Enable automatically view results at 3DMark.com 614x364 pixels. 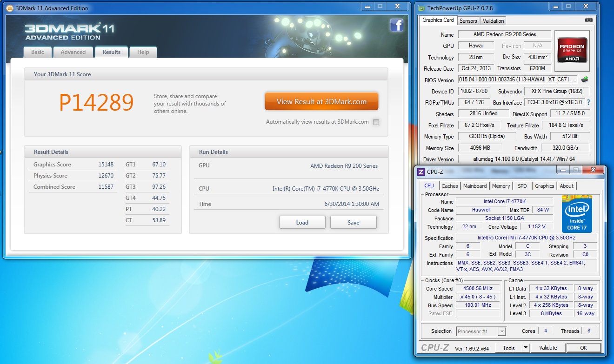click(x=376, y=122)
